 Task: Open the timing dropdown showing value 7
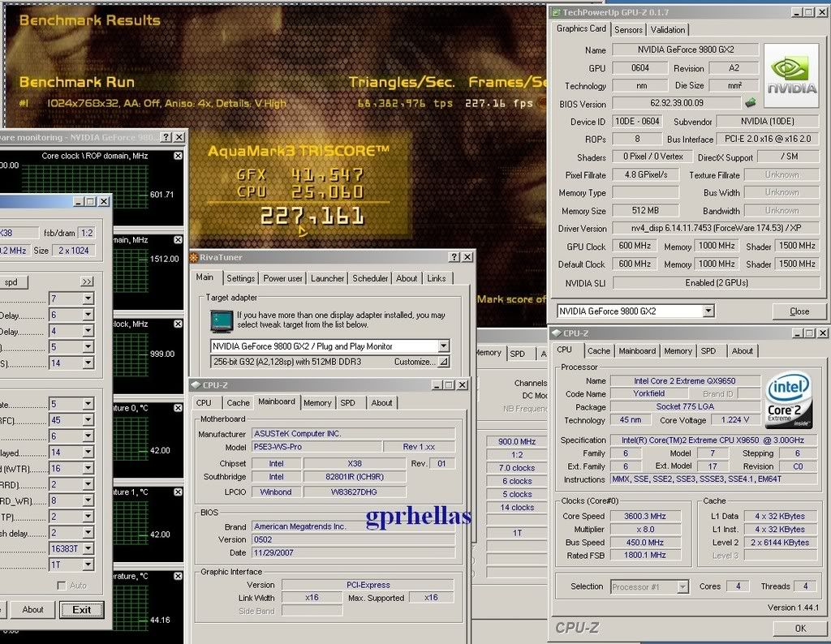tap(88, 298)
